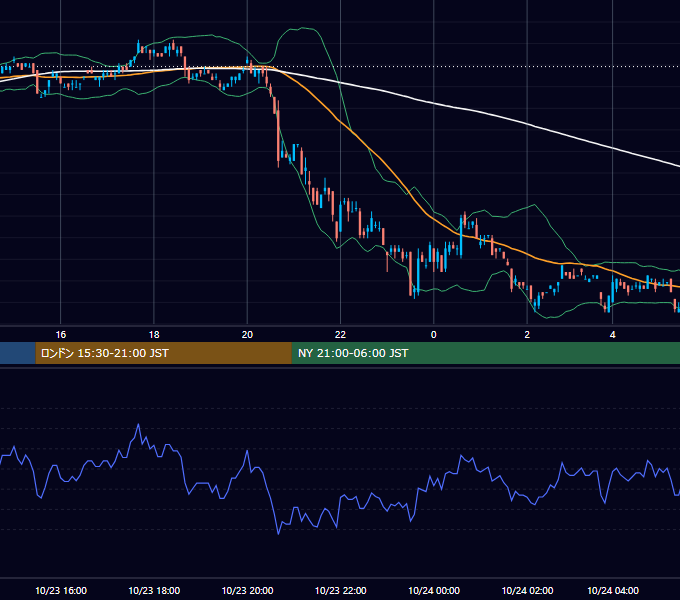Click the 20 hour axis label

click(247, 335)
